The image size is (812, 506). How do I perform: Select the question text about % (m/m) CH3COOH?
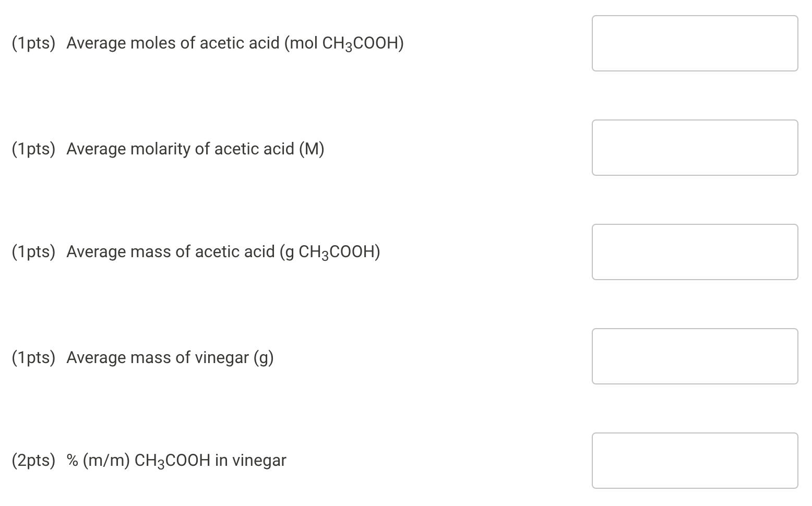pyautogui.click(x=176, y=460)
